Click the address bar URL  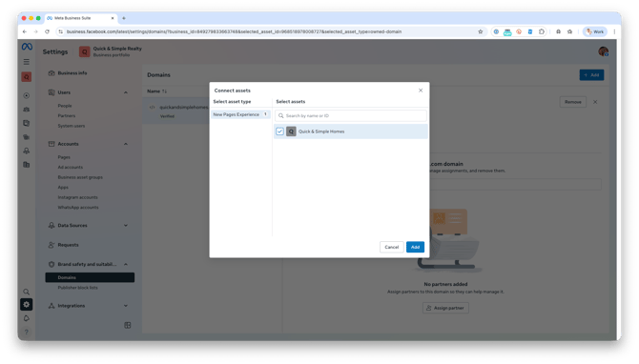coord(234,31)
